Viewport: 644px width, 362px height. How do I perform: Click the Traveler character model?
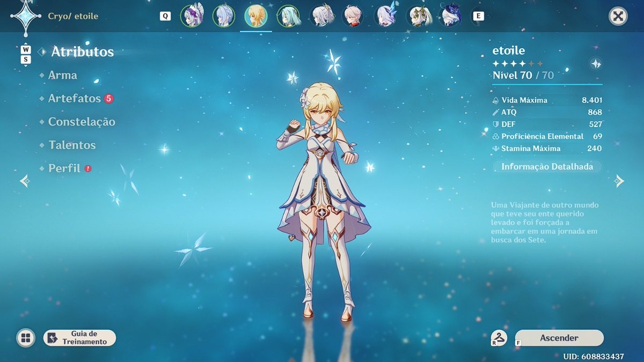(322, 201)
